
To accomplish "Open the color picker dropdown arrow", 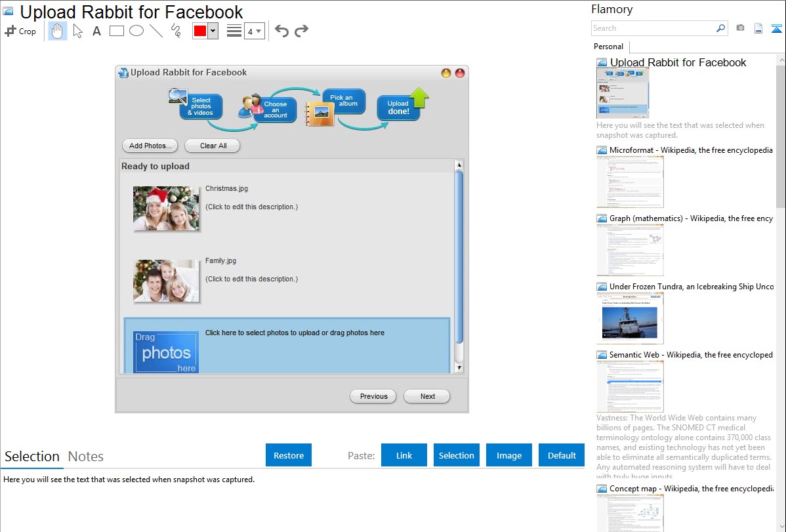I will [213, 31].
